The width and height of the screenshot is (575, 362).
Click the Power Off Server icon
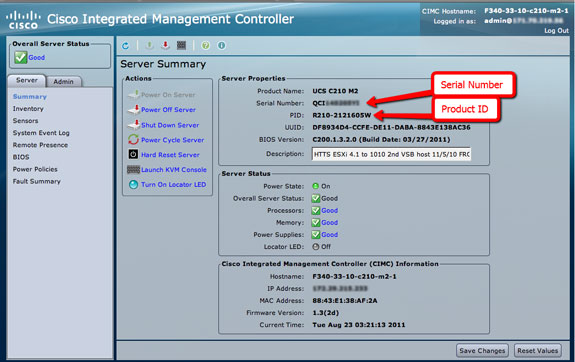134,109
